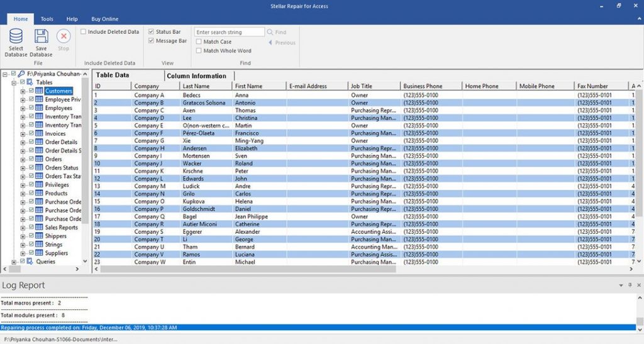Click the tree panel vertical scrollbar
644x344 pixels.
pos(85,150)
